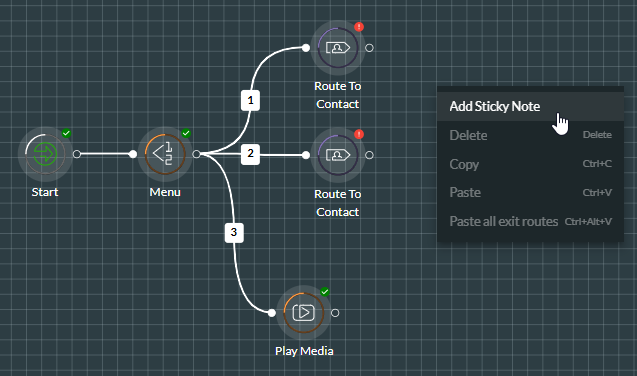Image resolution: width=637 pixels, height=376 pixels.
Task: Click the lower Route To Contact label
Action: coord(338,203)
